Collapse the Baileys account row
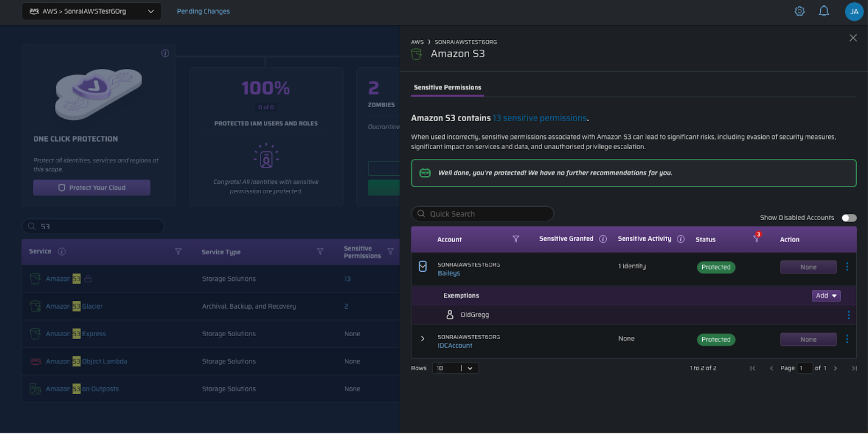 pyautogui.click(x=423, y=267)
